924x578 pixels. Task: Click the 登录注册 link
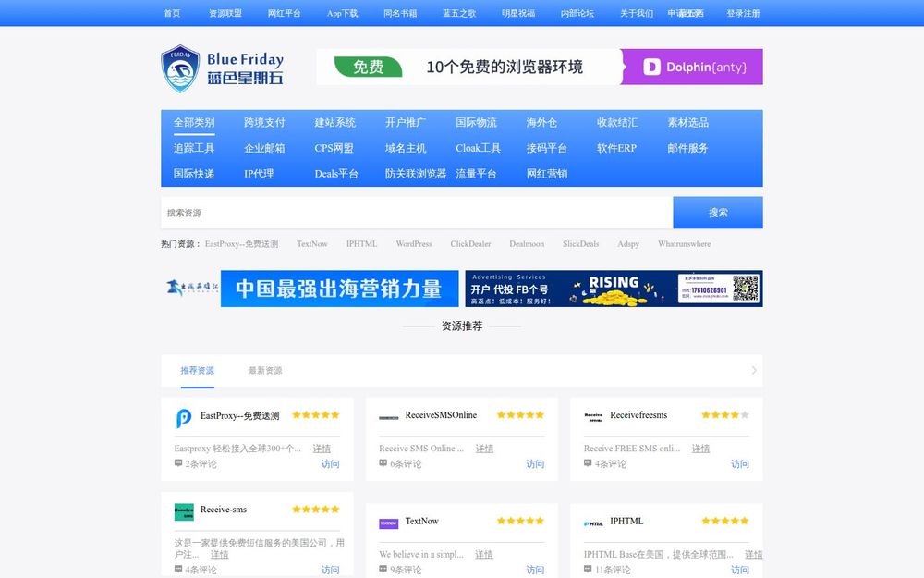point(743,13)
